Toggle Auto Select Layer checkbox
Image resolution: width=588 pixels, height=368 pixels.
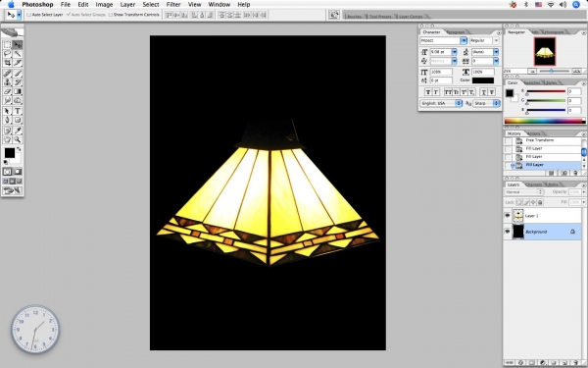tap(28, 15)
